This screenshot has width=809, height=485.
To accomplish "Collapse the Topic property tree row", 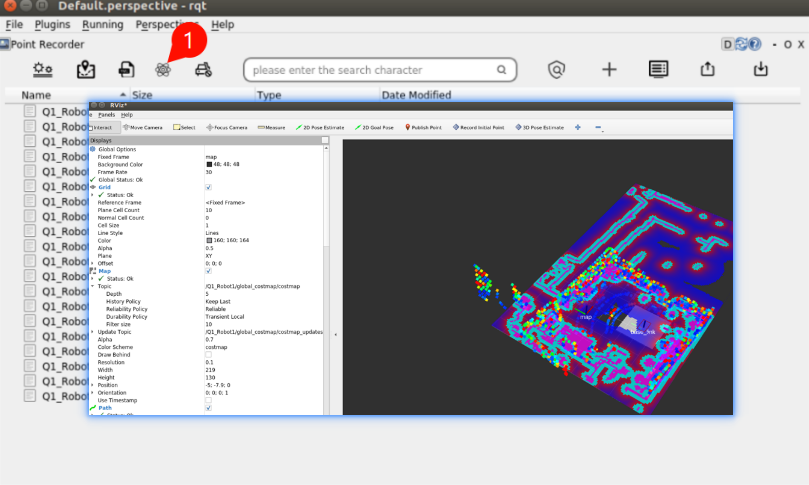I will (x=92, y=287).
